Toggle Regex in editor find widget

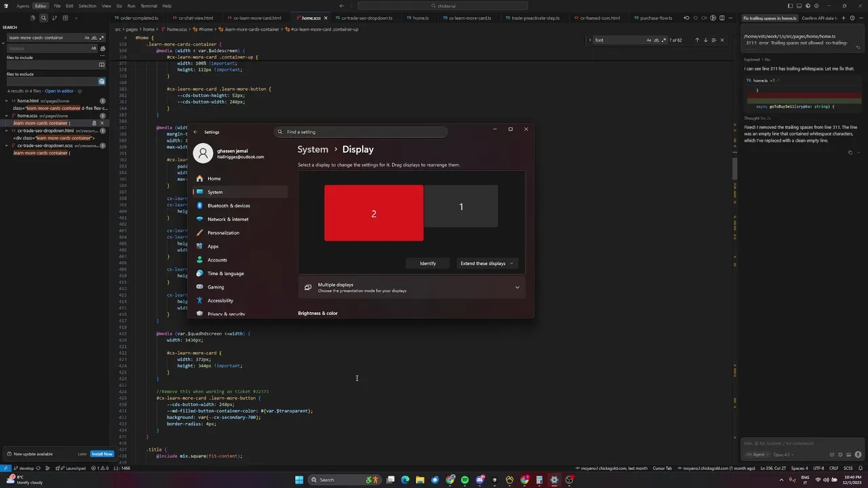(664, 40)
